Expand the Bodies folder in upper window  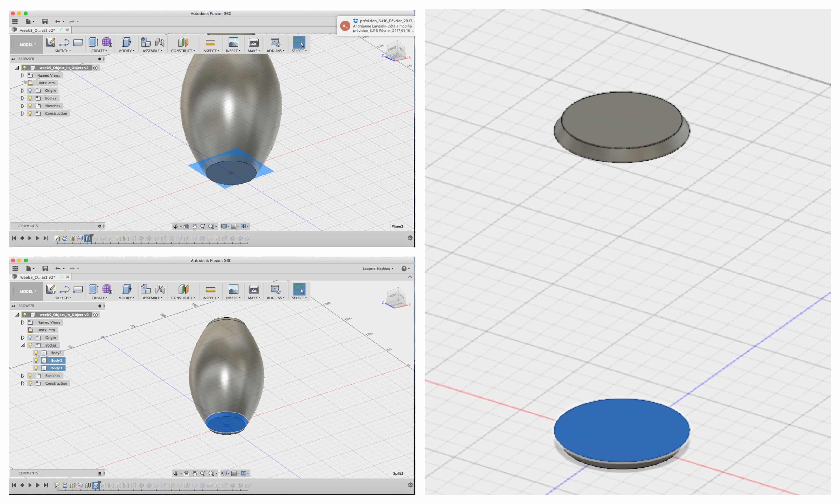[x=23, y=98]
